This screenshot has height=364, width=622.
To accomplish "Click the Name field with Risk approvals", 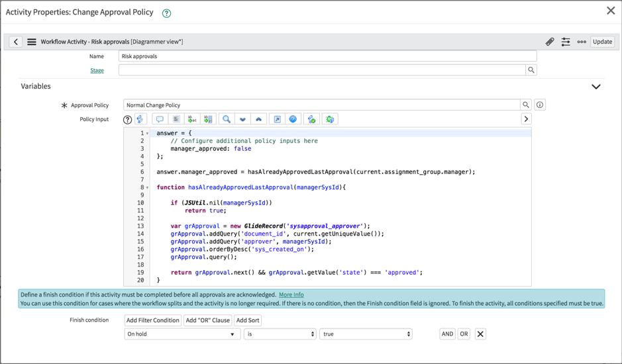I will tap(328, 56).
